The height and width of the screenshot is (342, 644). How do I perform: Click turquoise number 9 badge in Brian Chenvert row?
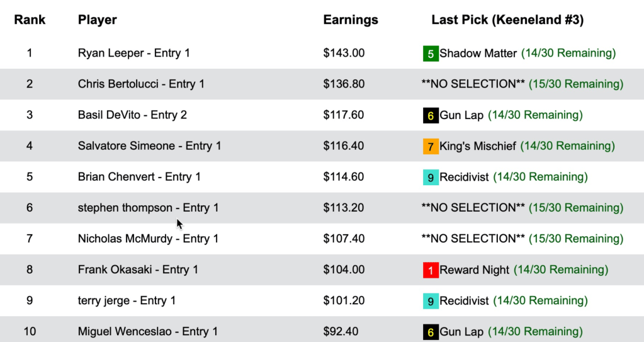(431, 178)
